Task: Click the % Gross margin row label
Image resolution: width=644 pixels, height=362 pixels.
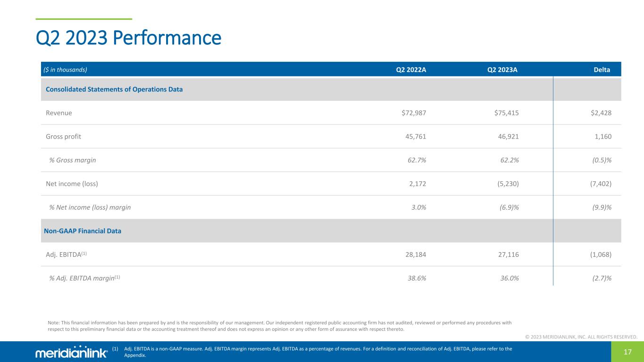Action: (73, 160)
